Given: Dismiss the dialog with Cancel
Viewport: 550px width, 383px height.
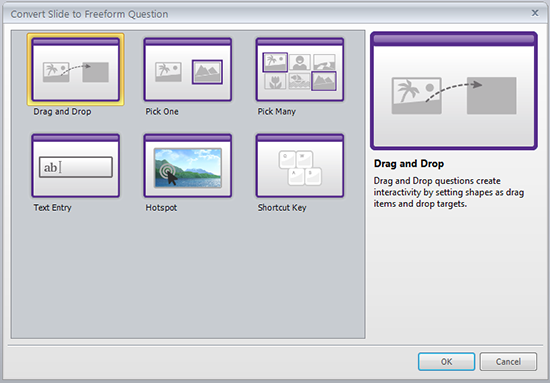Looking at the screenshot, I should tap(508, 362).
